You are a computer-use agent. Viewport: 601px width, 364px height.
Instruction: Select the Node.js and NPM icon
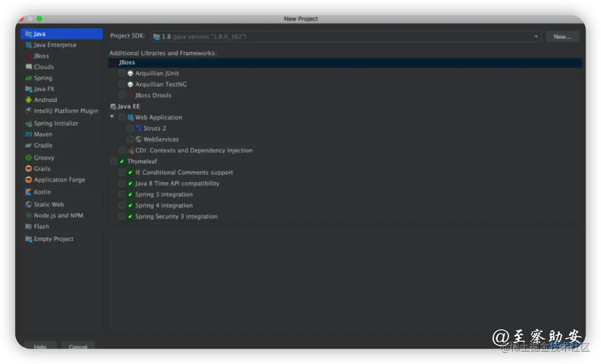[x=28, y=216]
